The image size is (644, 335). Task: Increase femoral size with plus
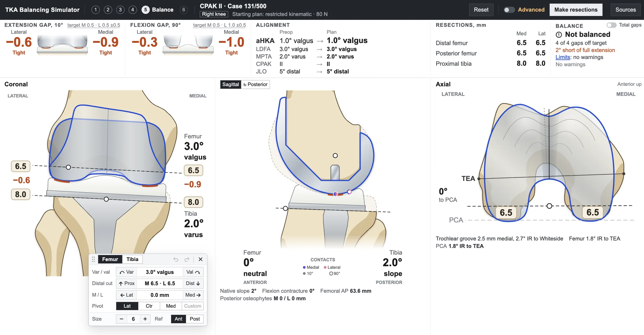point(145,319)
